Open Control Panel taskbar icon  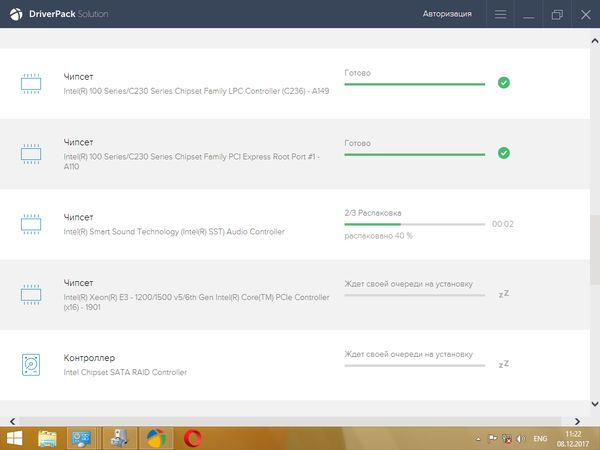pos(81,439)
